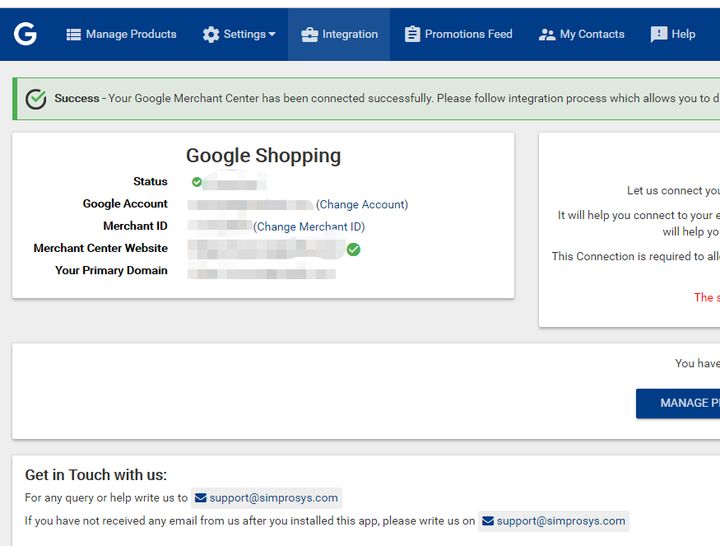Click the Merchant ID label
720x546 pixels.
[135, 226]
